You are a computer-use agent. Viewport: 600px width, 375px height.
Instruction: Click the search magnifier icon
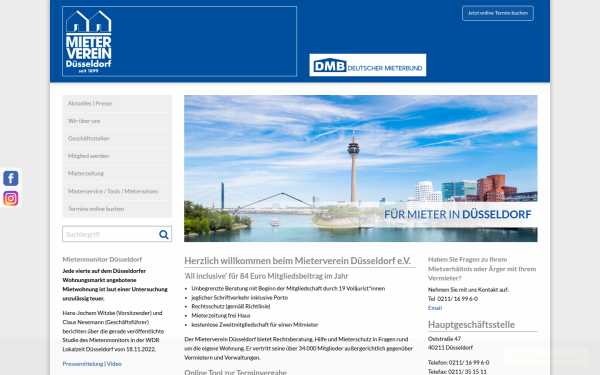(x=164, y=234)
